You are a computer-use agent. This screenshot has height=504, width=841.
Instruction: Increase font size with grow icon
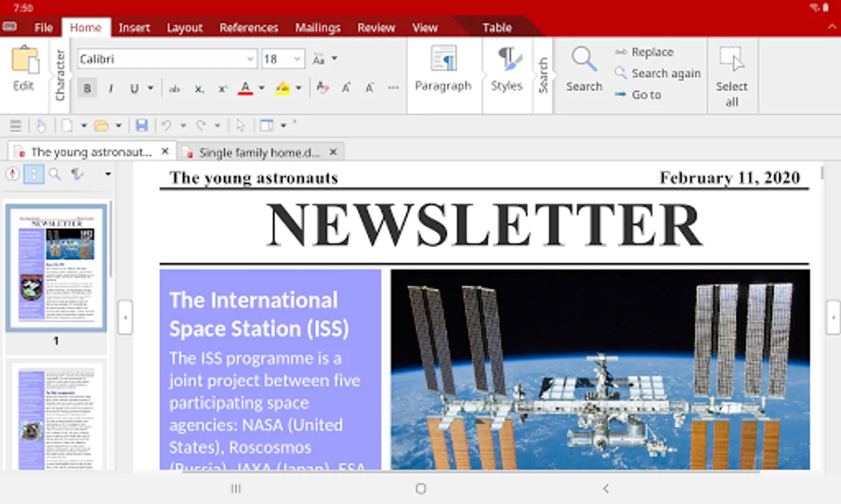[x=346, y=88]
